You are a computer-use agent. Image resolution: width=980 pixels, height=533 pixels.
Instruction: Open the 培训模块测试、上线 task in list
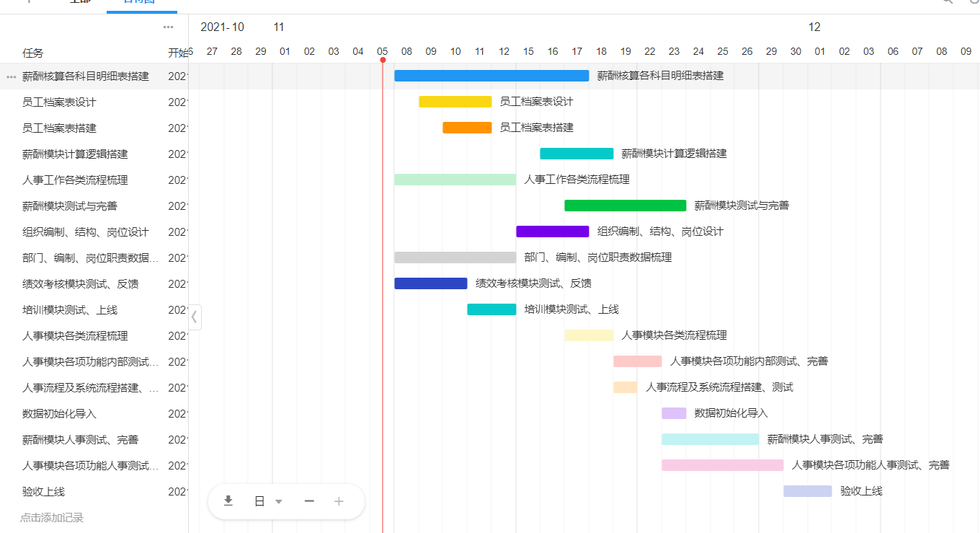point(70,310)
